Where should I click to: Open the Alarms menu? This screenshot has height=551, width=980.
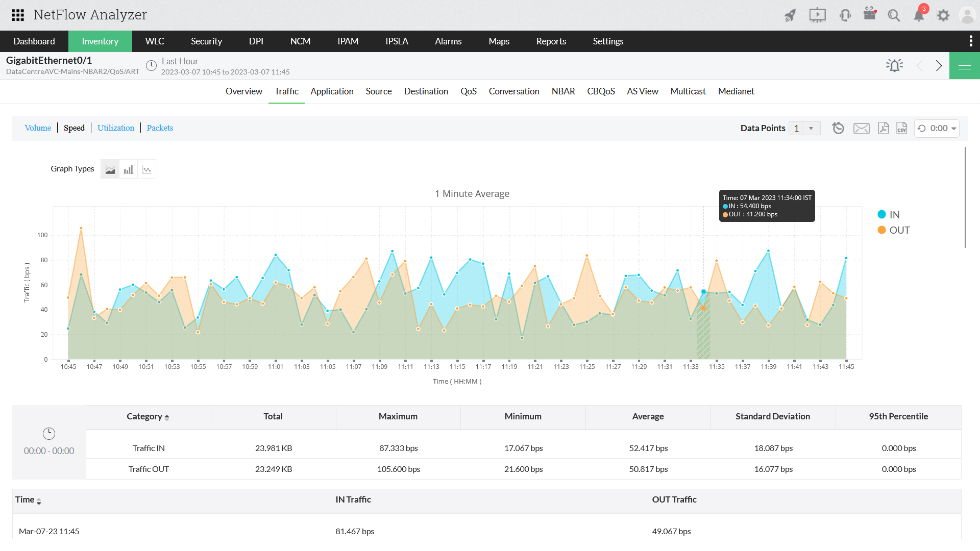(448, 41)
